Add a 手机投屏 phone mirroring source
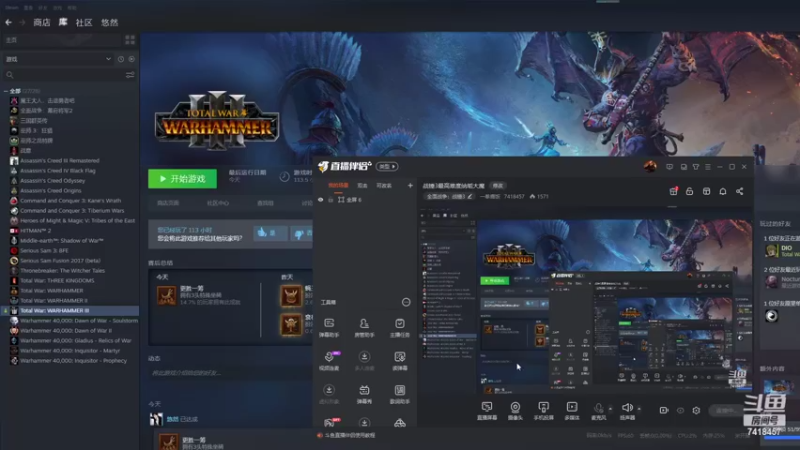 (x=543, y=411)
